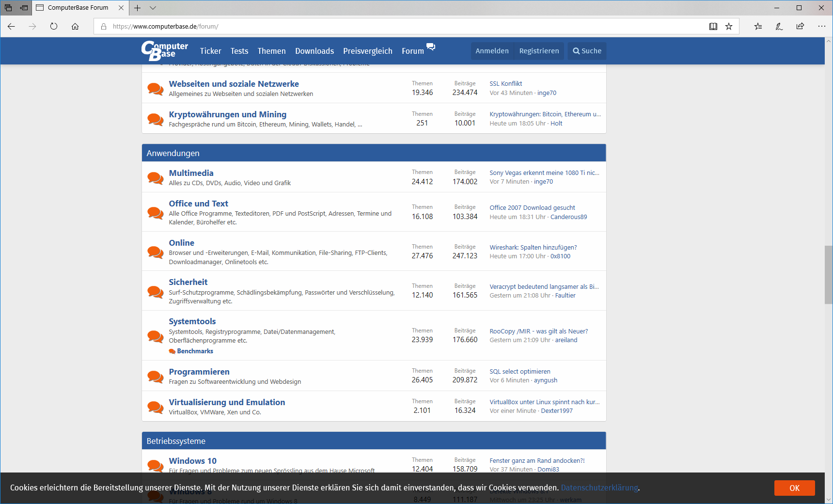Click the Registrieren button
This screenshot has width=833, height=504.
click(x=539, y=51)
